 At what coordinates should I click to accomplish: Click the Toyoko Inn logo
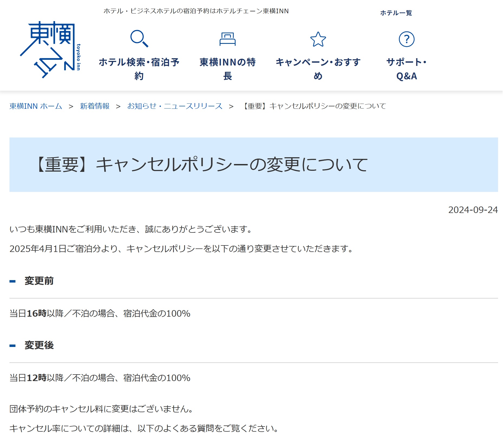(50, 50)
